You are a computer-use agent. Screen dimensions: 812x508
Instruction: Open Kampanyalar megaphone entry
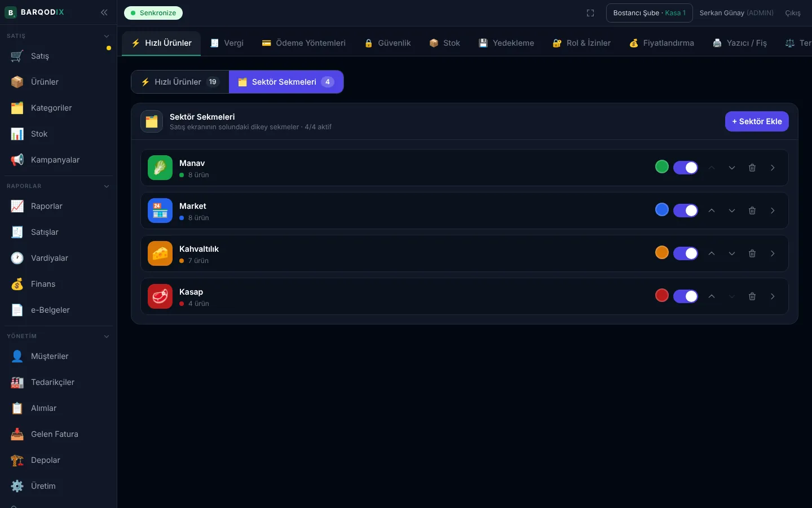(59, 160)
